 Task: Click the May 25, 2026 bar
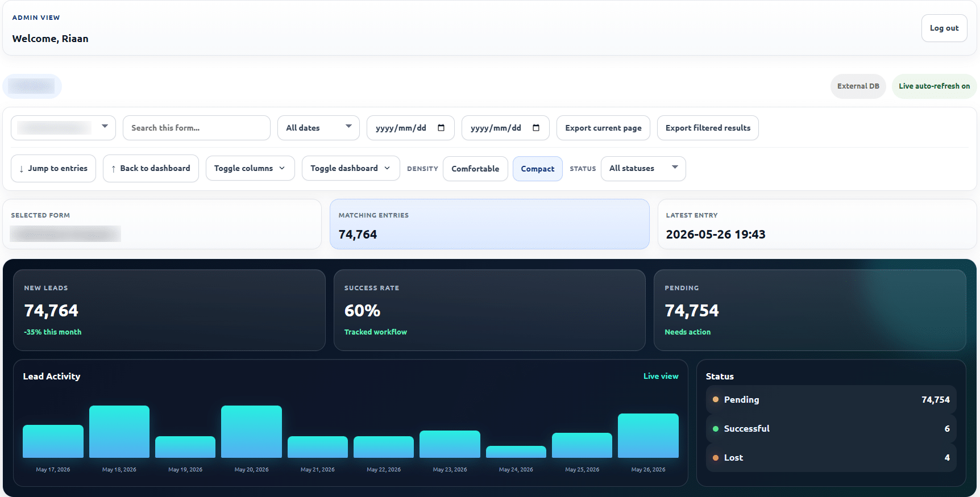click(582, 445)
